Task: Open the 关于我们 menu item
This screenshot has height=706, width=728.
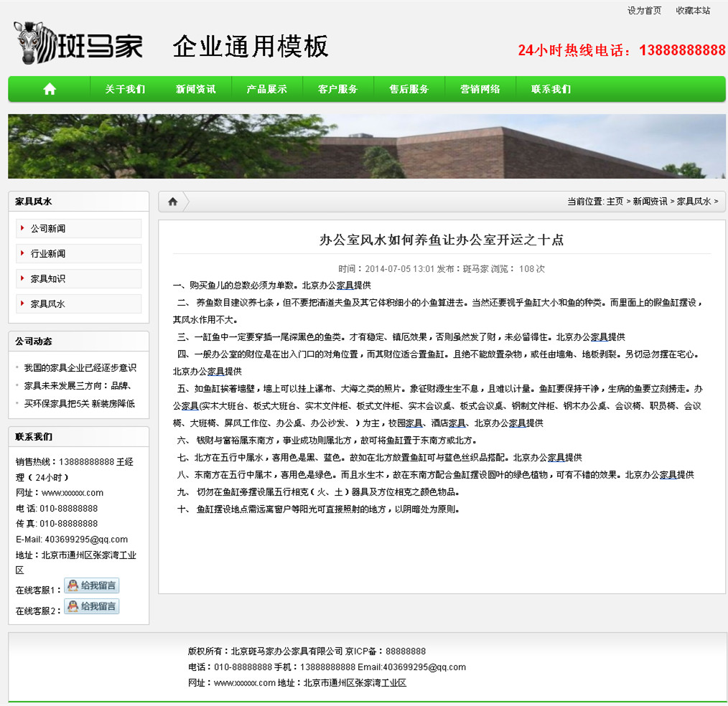Action: 125,89
